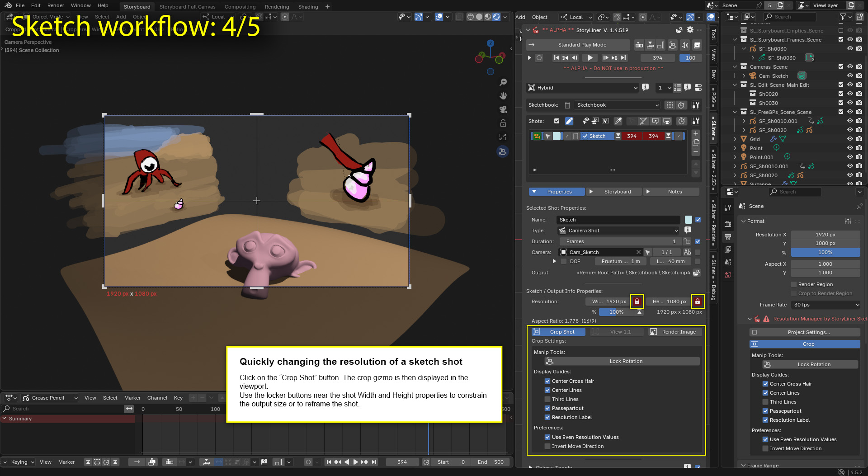Click the red lock beside Height resolution
Viewport: 868px width, 476px height.
pos(697,302)
